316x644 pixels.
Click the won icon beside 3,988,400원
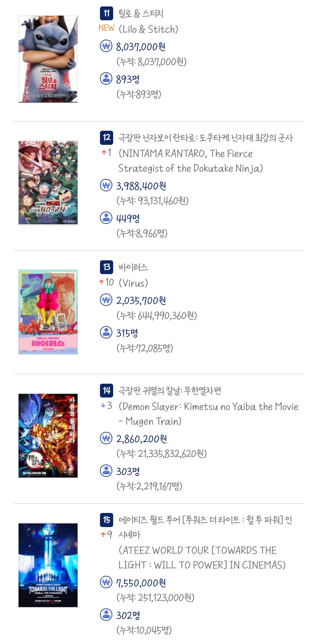tap(106, 185)
